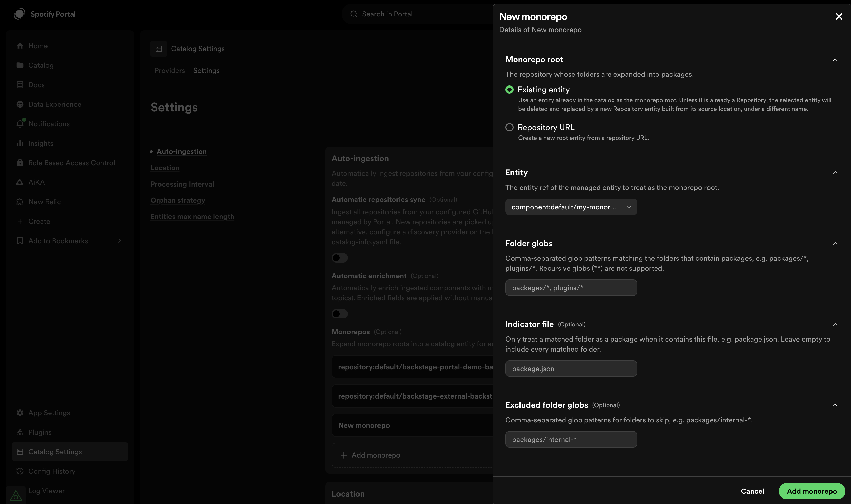Click the Role Based Access Control lock icon
Screen dimensions: 851x504
pyautogui.click(x=20, y=163)
